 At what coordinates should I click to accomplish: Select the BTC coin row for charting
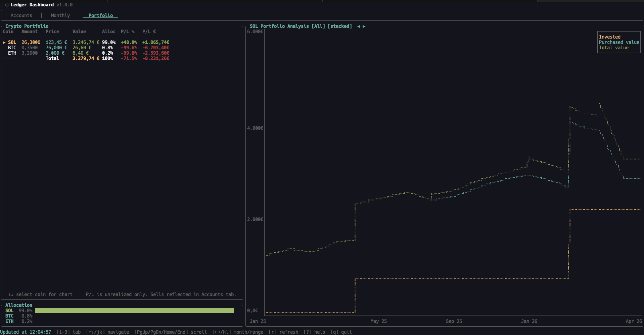pyautogui.click(x=12, y=48)
